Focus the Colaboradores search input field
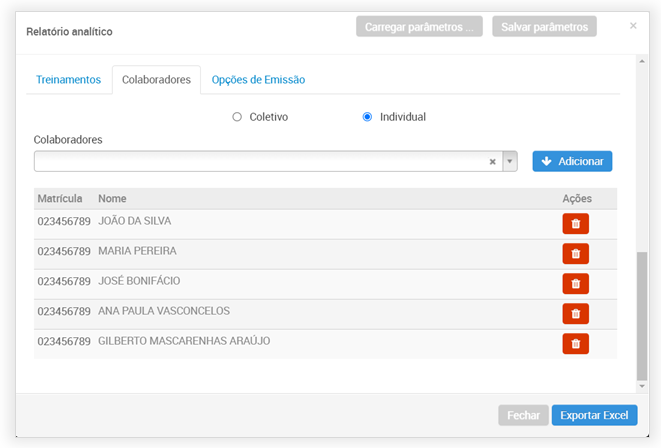This screenshot has height=448, width=661. 260,162
